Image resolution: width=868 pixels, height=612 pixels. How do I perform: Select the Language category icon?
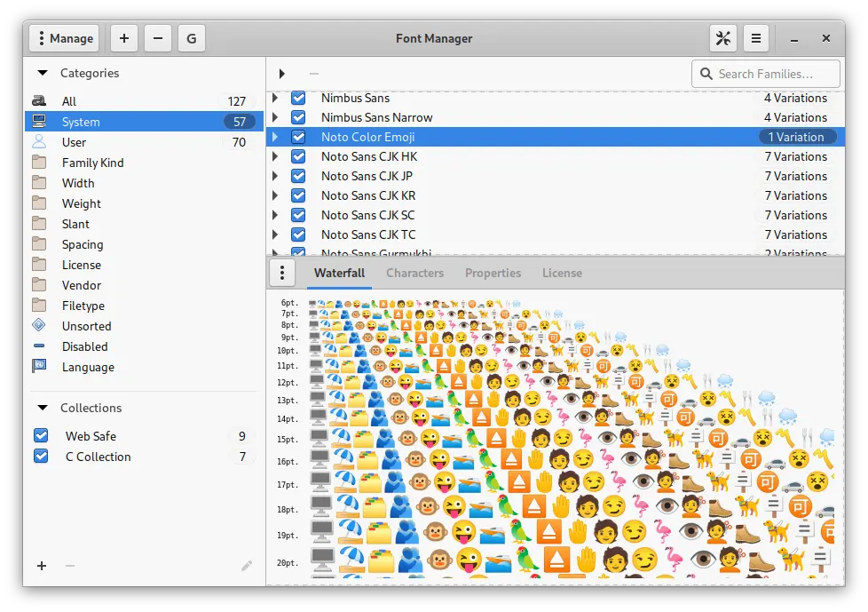(39, 367)
